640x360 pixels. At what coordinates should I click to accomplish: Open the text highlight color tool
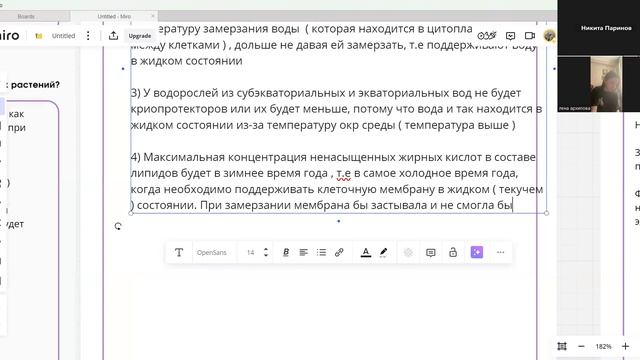pyautogui.click(x=383, y=253)
